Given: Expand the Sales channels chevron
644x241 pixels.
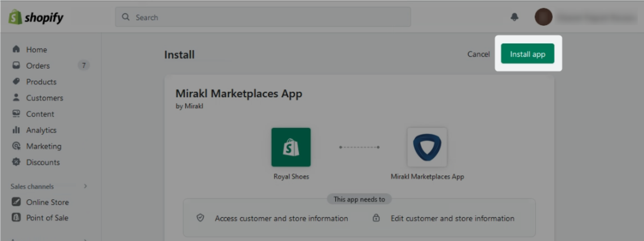Looking at the screenshot, I should (x=85, y=186).
